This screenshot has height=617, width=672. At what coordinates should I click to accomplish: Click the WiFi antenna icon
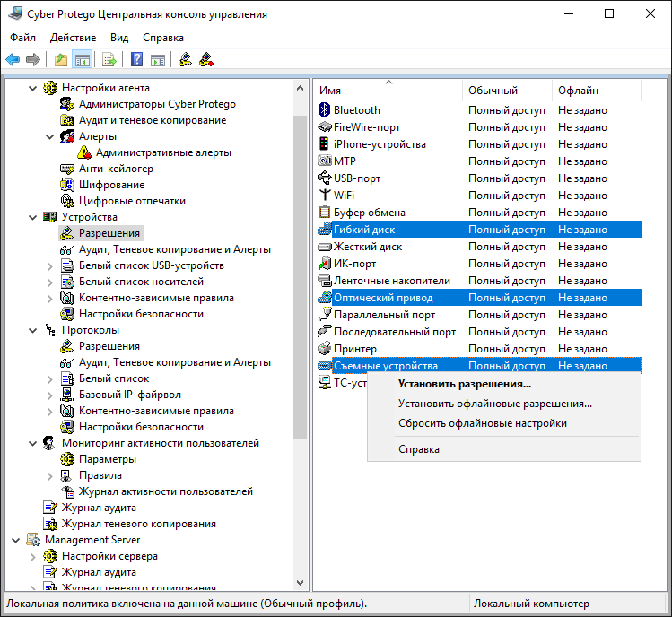point(325,195)
